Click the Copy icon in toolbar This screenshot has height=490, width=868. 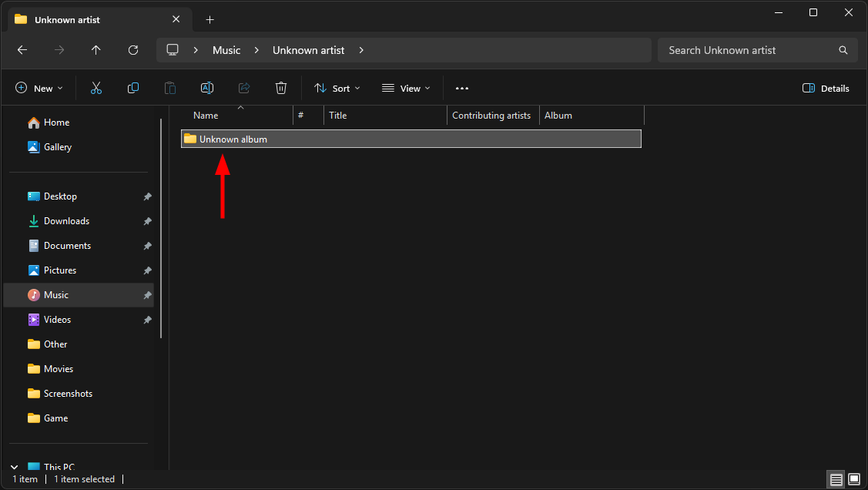pyautogui.click(x=133, y=89)
